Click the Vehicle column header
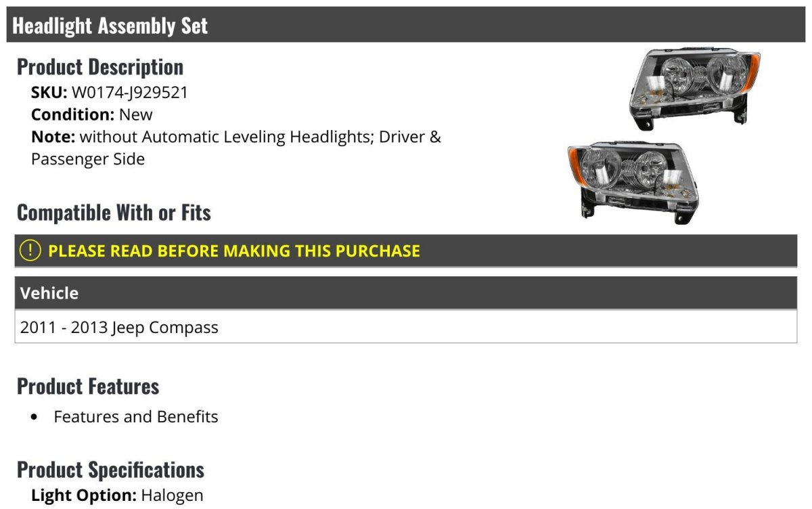Screen dimensions: 812x509 coord(49,293)
